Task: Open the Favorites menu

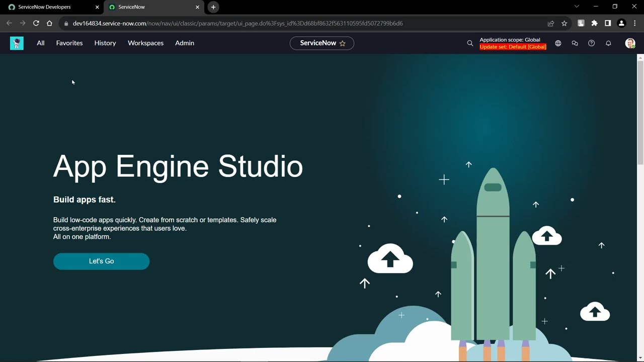Action: (x=69, y=43)
